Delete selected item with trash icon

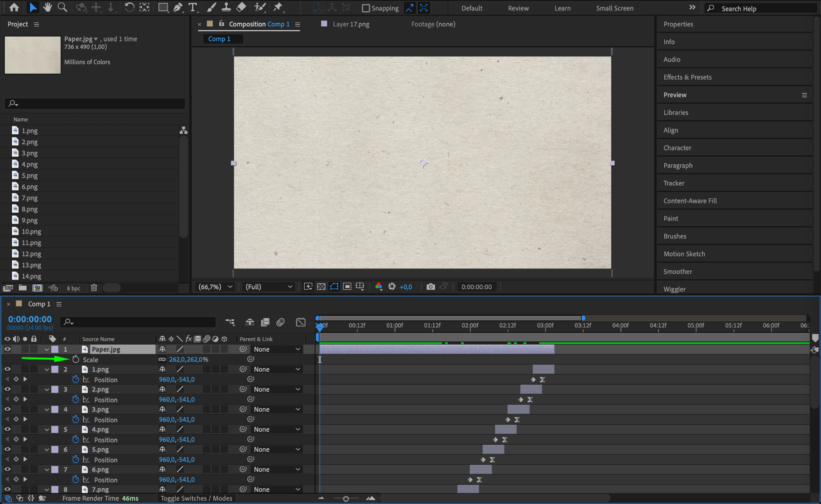click(x=94, y=288)
